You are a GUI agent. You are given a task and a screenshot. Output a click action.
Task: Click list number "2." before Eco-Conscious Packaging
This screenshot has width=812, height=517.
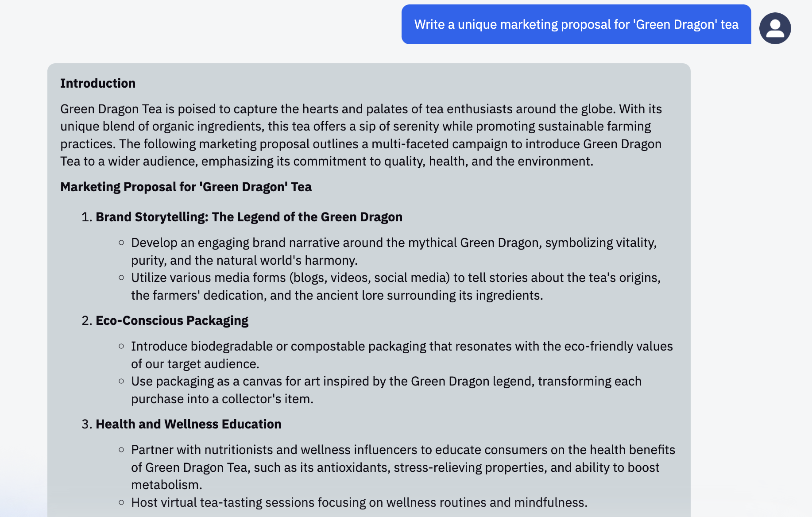[x=86, y=320]
